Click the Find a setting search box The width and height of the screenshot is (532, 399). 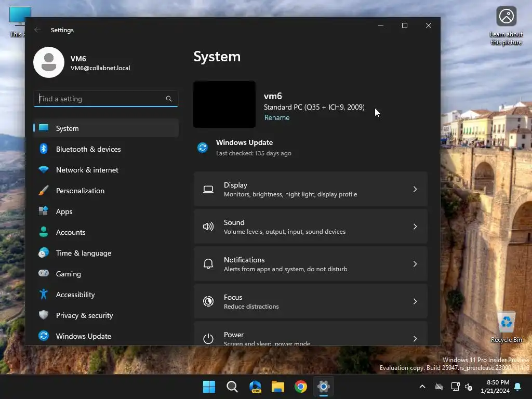click(106, 99)
